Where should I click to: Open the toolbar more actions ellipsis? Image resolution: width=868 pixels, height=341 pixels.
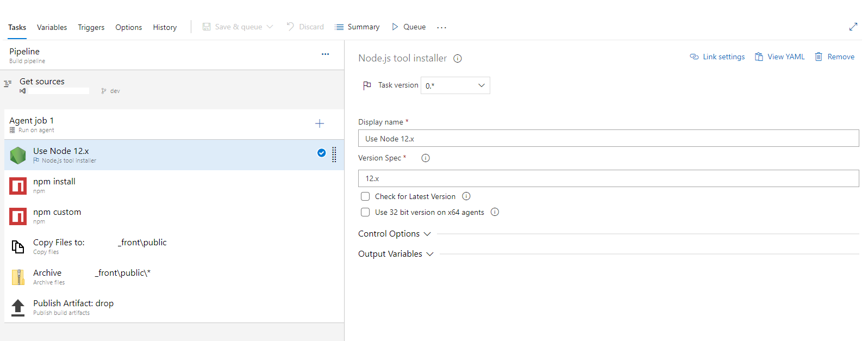441,27
